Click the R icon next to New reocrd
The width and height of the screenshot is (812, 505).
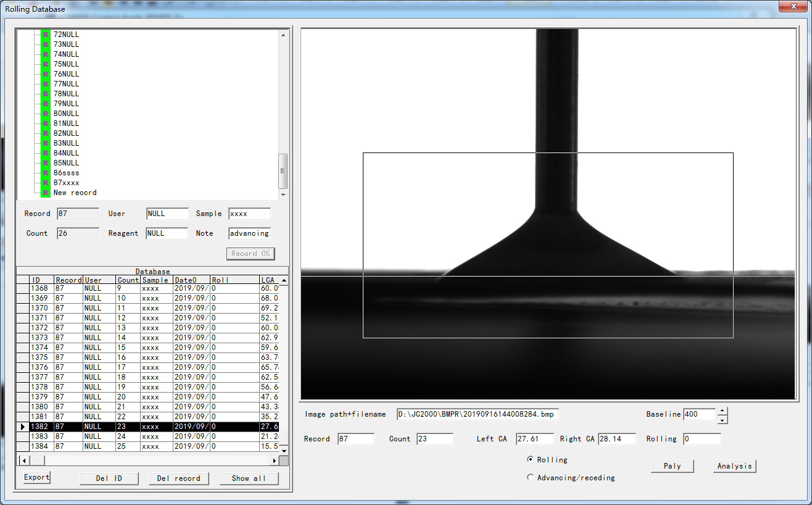[46, 193]
